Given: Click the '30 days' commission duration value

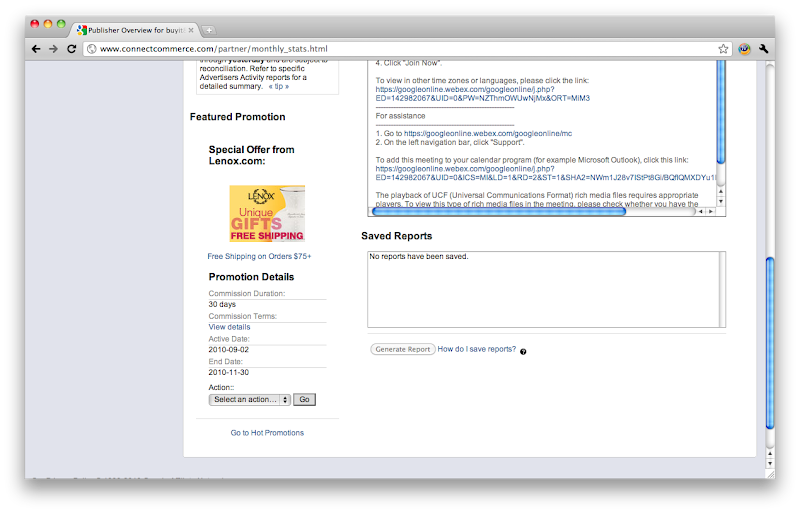Looking at the screenshot, I should (x=222, y=304).
